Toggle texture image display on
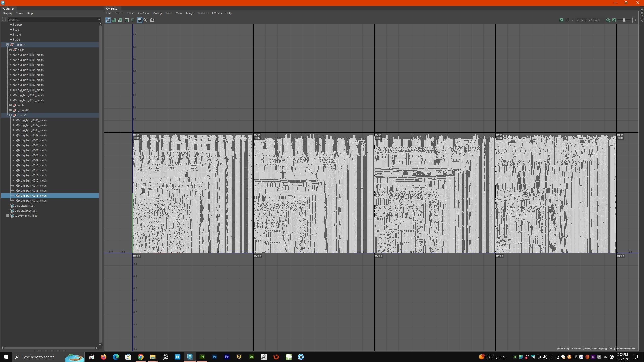The height and width of the screenshot is (362, 644). [561, 20]
